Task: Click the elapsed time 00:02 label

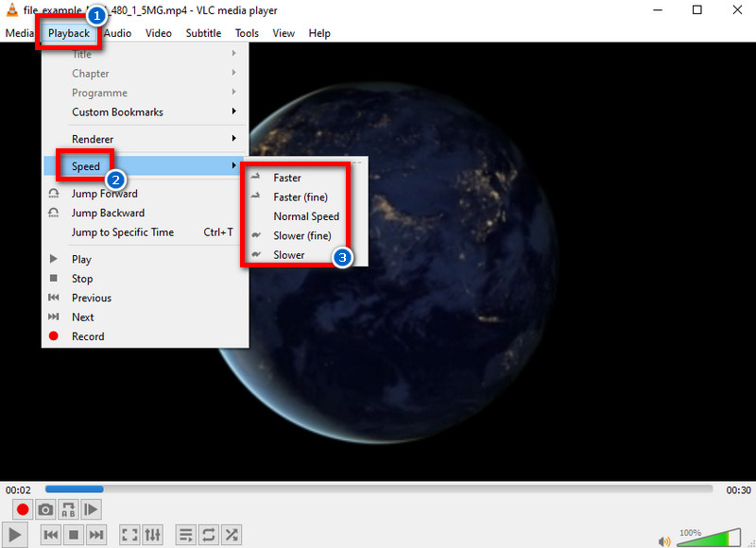Action: (18, 490)
